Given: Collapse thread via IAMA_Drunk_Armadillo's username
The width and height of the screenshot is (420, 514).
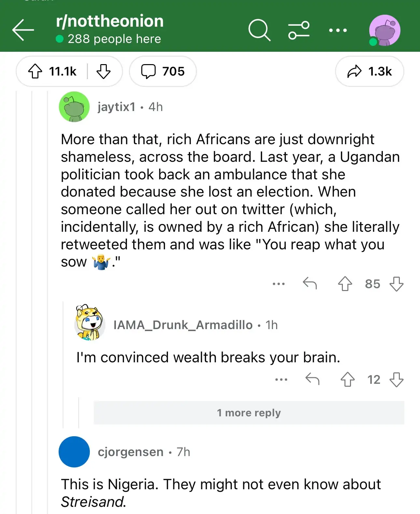Looking at the screenshot, I should [x=183, y=325].
